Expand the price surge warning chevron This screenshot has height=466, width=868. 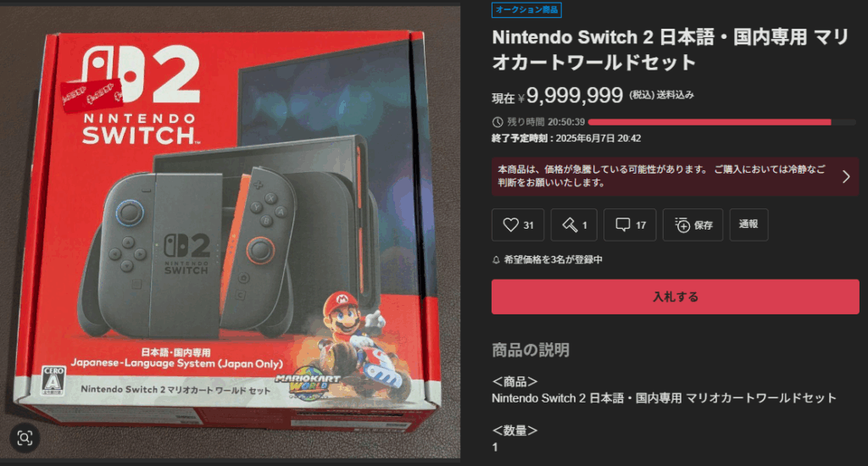pos(846,176)
